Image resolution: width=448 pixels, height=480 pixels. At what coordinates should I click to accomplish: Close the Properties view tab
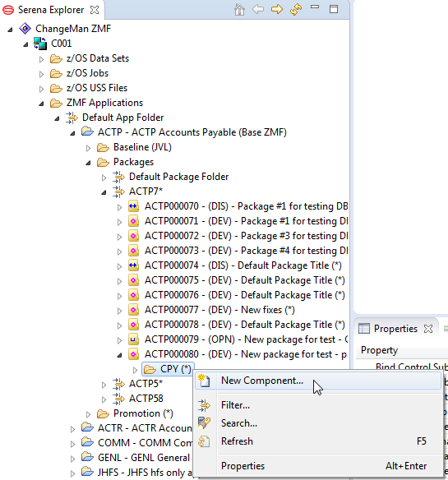coord(428,329)
